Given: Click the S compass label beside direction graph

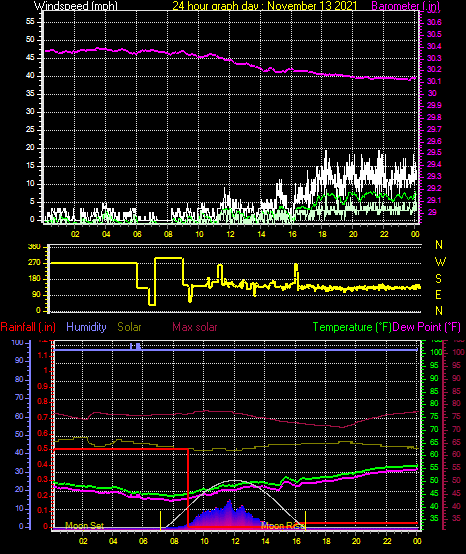Looking at the screenshot, I should (438, 279).
